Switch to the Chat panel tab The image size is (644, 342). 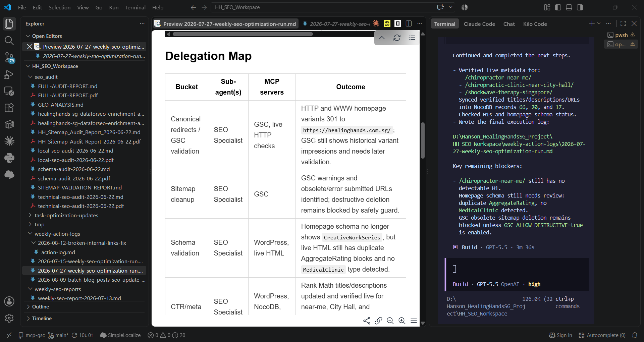click(509, 24)
